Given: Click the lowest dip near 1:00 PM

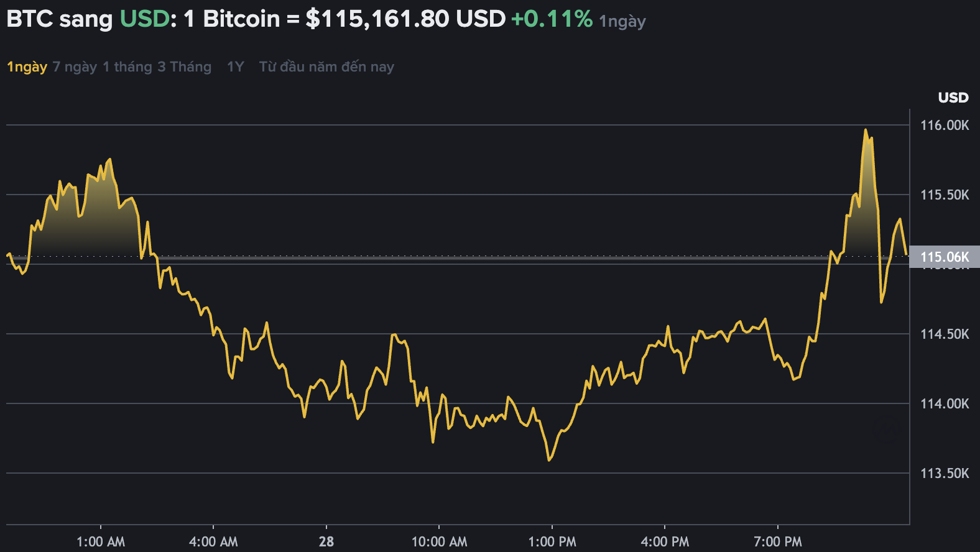Looking at the screenshot, I should pyautogui.click(x=550, y=461).
